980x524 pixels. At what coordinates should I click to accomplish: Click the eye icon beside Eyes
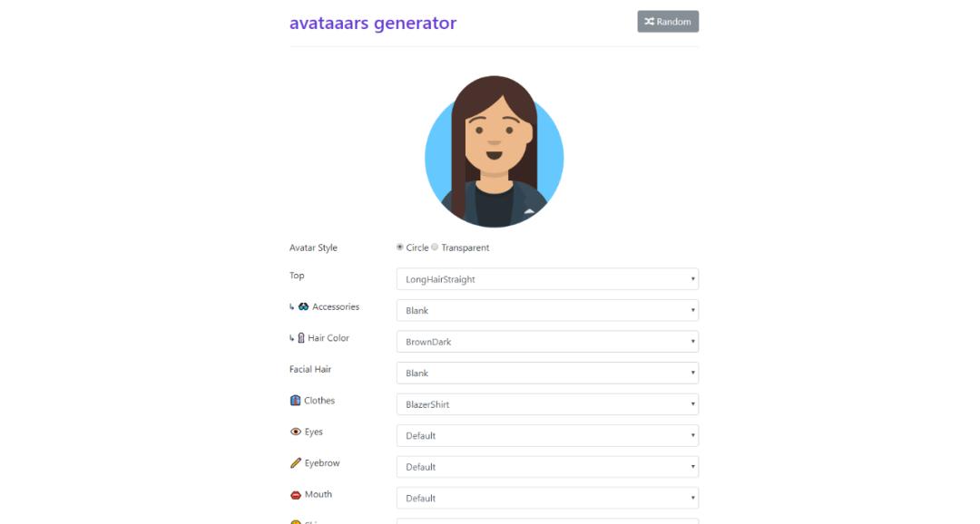(295, 432)
